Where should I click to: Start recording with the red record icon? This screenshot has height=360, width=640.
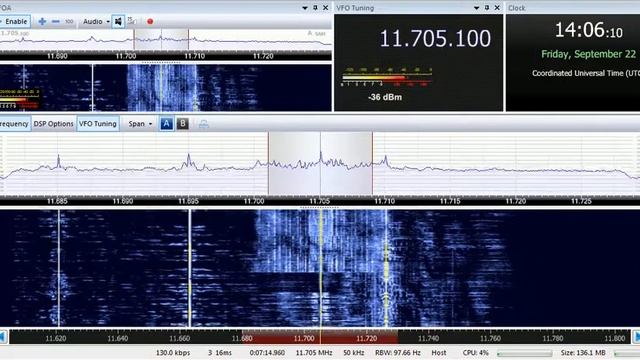[150, 21]
